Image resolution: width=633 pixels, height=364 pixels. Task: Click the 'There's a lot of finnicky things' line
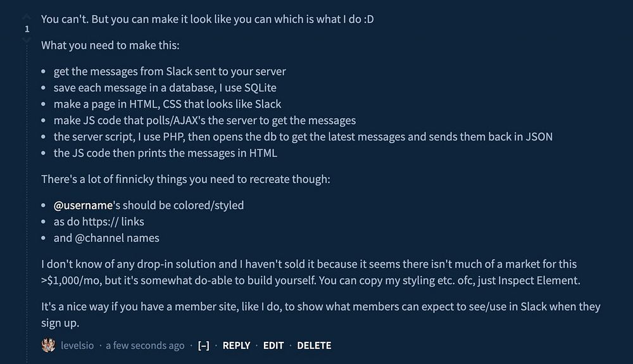185,179
